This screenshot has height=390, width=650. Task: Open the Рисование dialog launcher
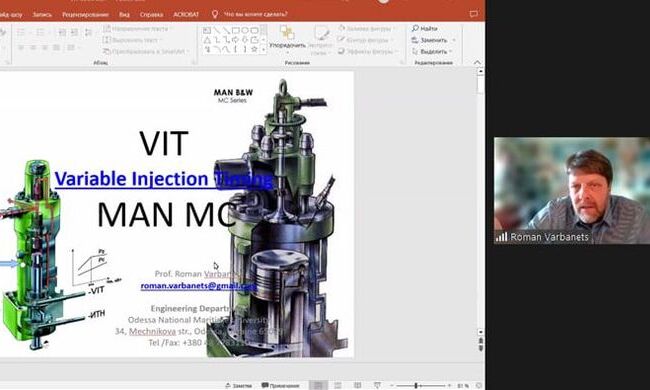coord(401,63)
